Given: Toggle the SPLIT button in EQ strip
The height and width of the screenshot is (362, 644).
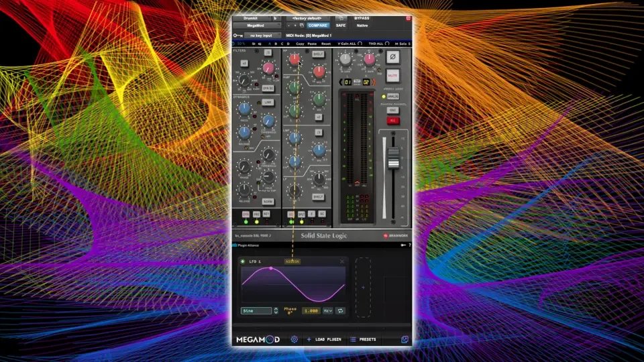Looking at the screenshot, I should pyautogui.click(x=301, y=215).
